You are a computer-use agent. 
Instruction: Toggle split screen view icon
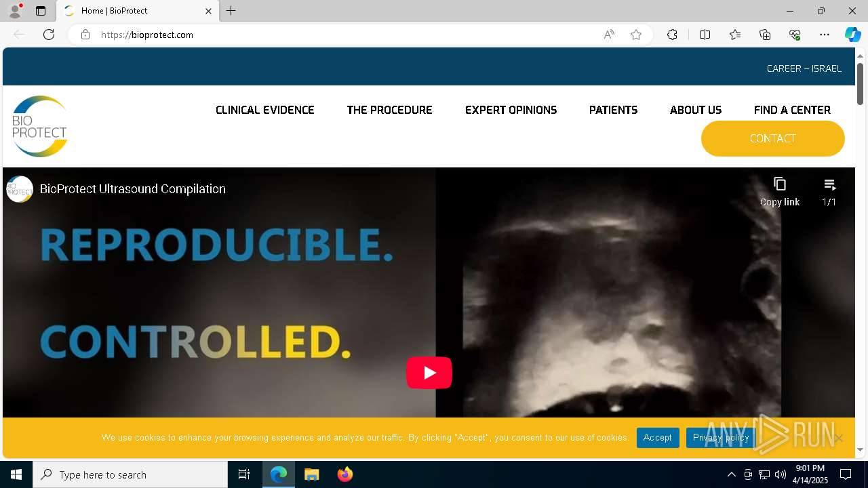705,35
